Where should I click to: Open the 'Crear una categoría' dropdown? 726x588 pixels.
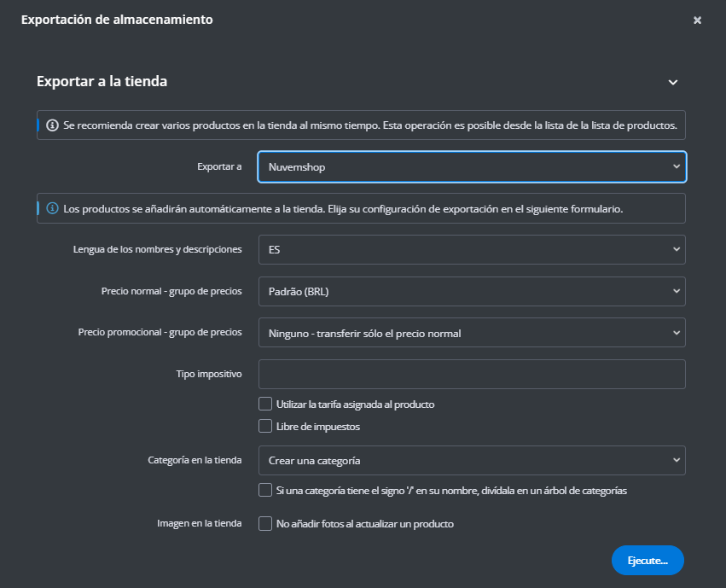(x=472, y=461)
